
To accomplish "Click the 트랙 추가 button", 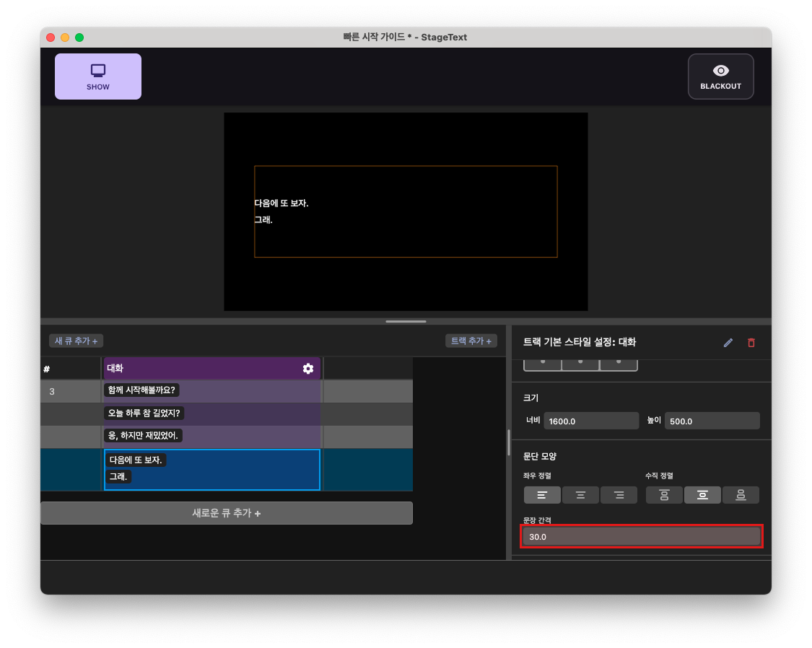I will [471, 341].
